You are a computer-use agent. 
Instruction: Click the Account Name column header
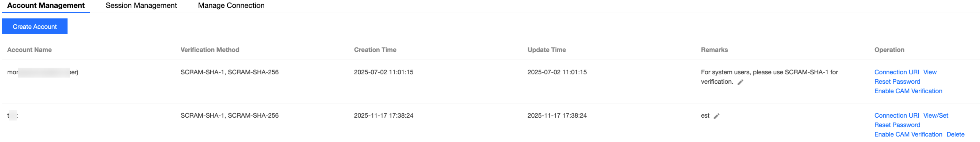point(29,50)
